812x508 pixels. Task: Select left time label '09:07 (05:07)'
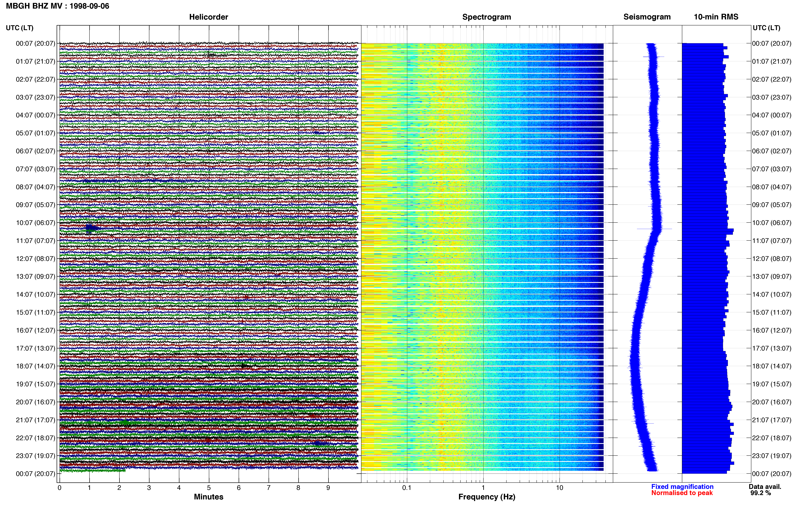35,205
